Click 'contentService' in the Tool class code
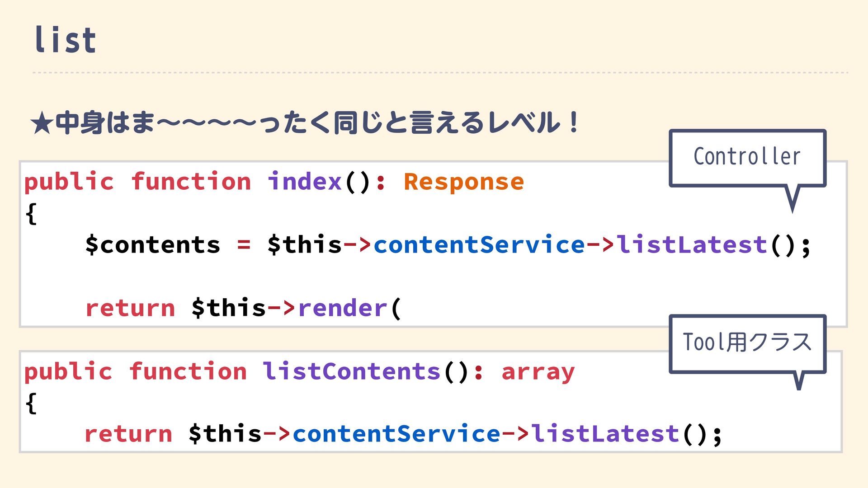 tap(396, 434)
